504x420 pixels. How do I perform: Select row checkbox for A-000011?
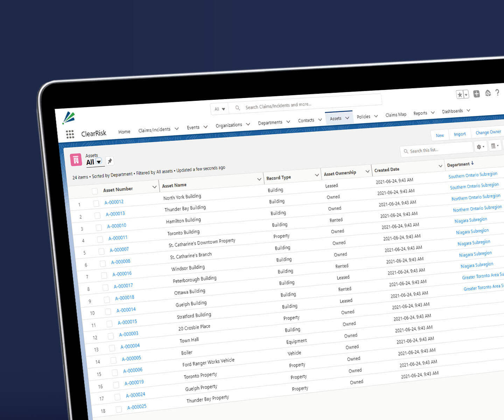pyautogui.click(x=100, y=239)
